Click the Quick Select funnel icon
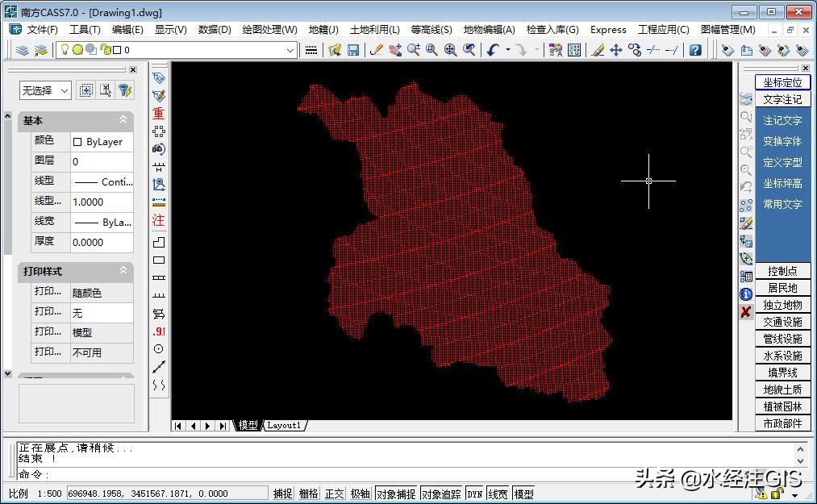817x504 pixels. [x=125, y=90]
